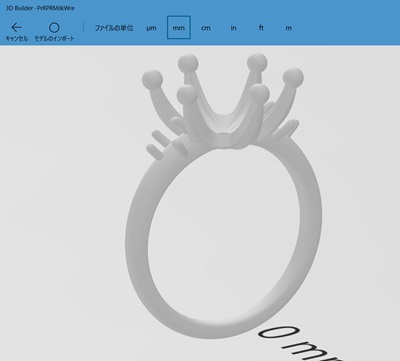Click the ファイルの単位 label

(x=114, y=28)
